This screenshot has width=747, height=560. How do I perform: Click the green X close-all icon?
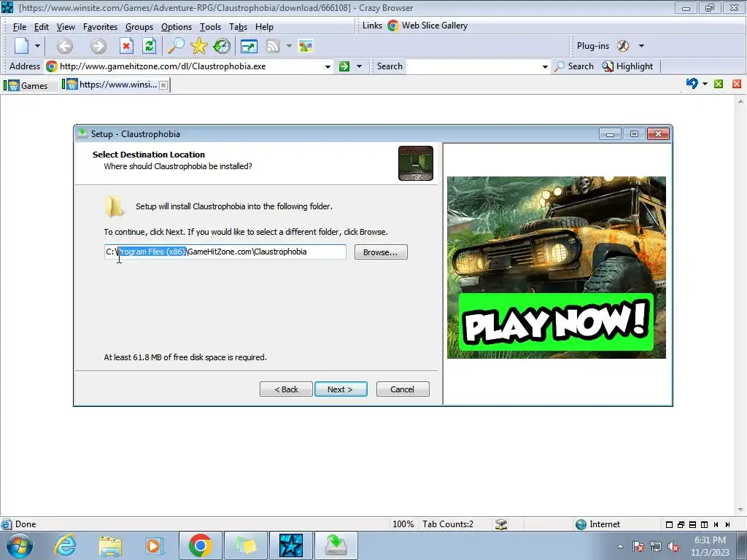pyautogui.click(x=719, y=84)
